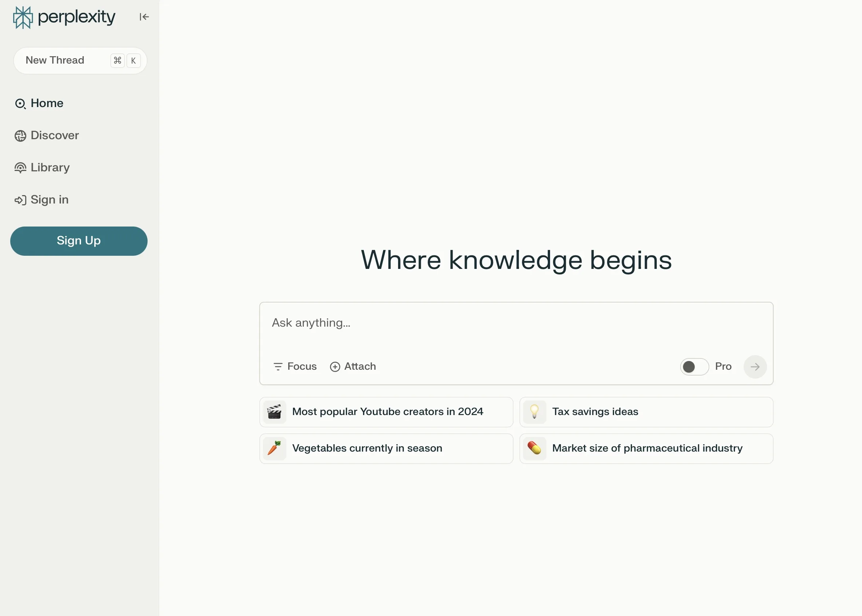Click the Ask anything input field
Viewport: 862px width, 616px height.
coord(516,323)
